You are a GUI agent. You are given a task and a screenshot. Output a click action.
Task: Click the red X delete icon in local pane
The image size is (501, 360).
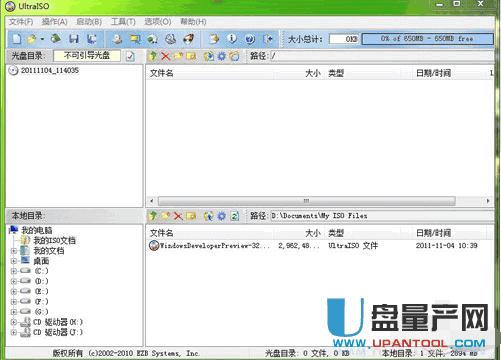[178, 216]
